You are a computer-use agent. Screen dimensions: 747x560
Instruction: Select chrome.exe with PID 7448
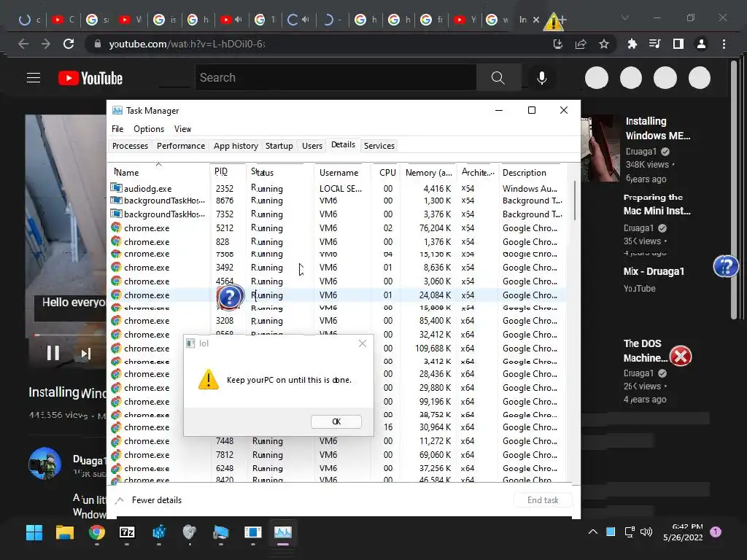point(338,441)
